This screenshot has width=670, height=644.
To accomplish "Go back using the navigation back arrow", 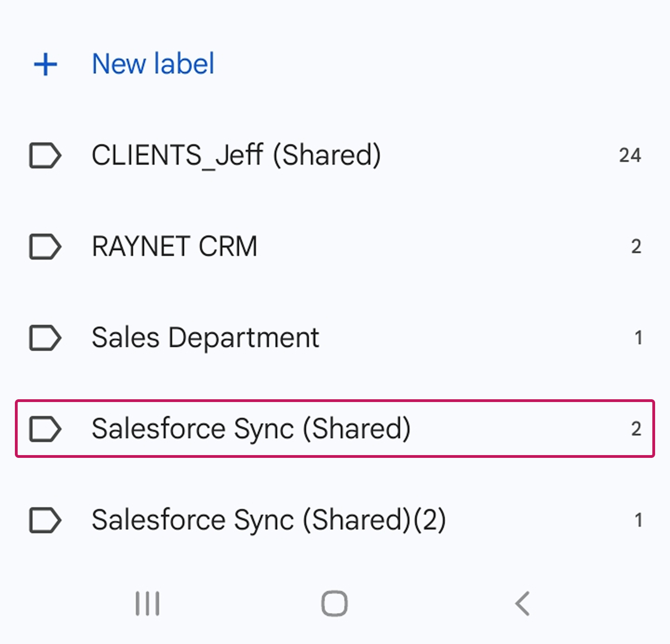I will [x=523, y=604].
